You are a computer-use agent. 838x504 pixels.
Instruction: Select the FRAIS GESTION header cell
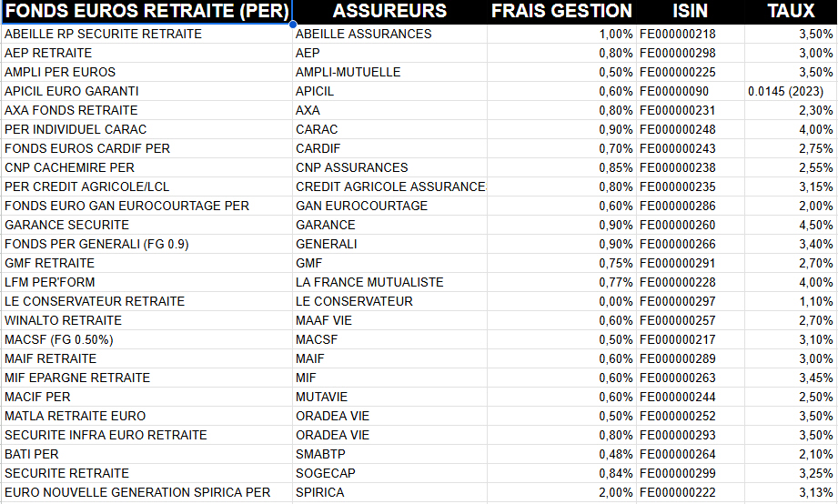click(x=561, y=12)
